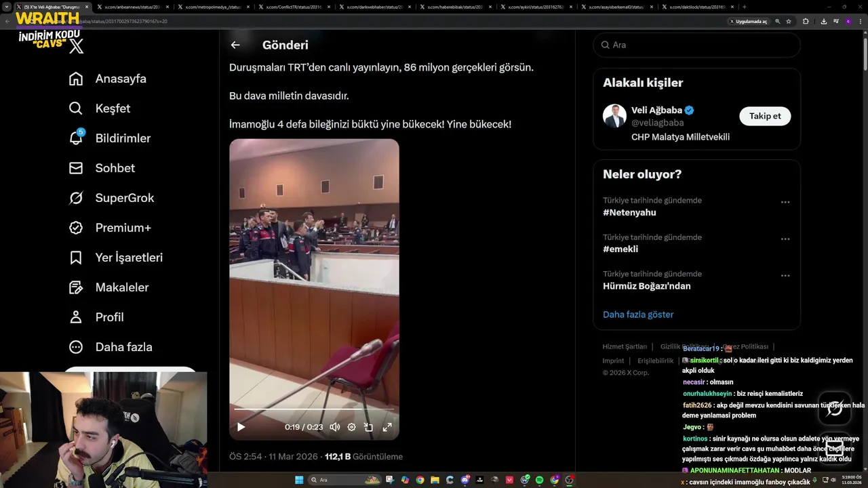Click Uygulamada aç in address bar
The image size is (868, 488).
[x=748, y=21]
